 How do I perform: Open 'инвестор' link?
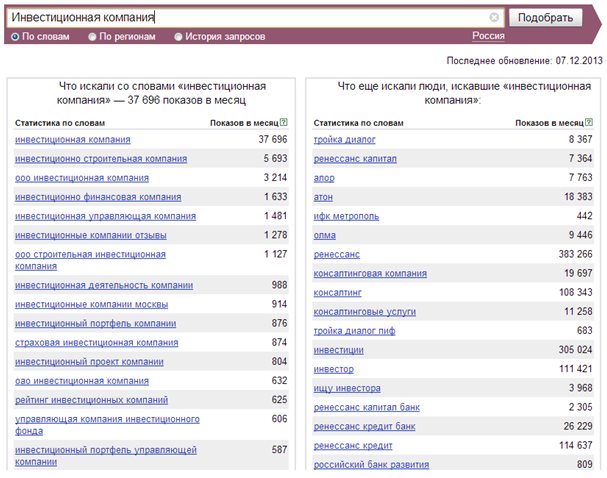tap(333, 369)
